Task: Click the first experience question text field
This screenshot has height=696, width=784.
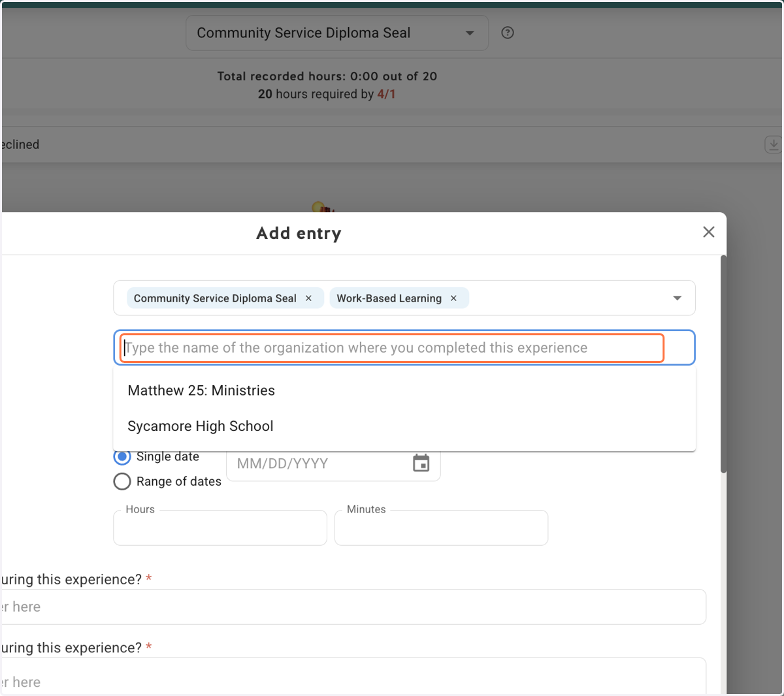Action: tap(353, 607)
